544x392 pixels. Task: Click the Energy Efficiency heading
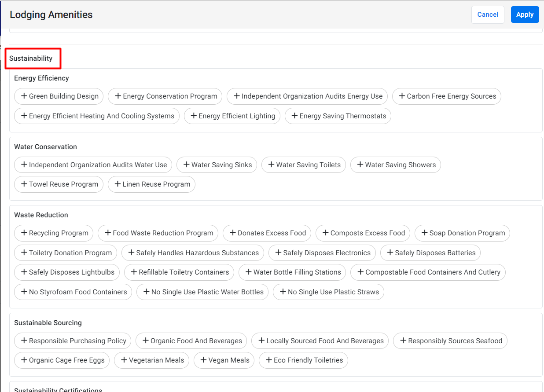pos(41,78)
